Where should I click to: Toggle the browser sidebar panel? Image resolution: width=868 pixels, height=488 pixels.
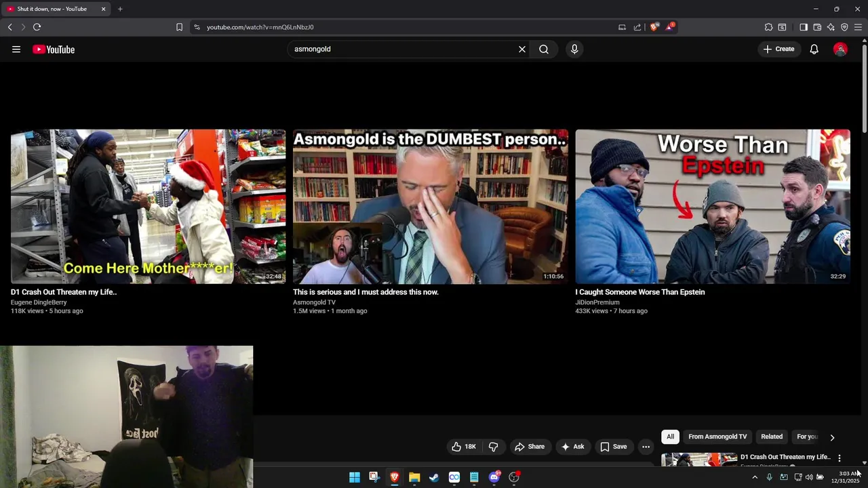(804, 27)
